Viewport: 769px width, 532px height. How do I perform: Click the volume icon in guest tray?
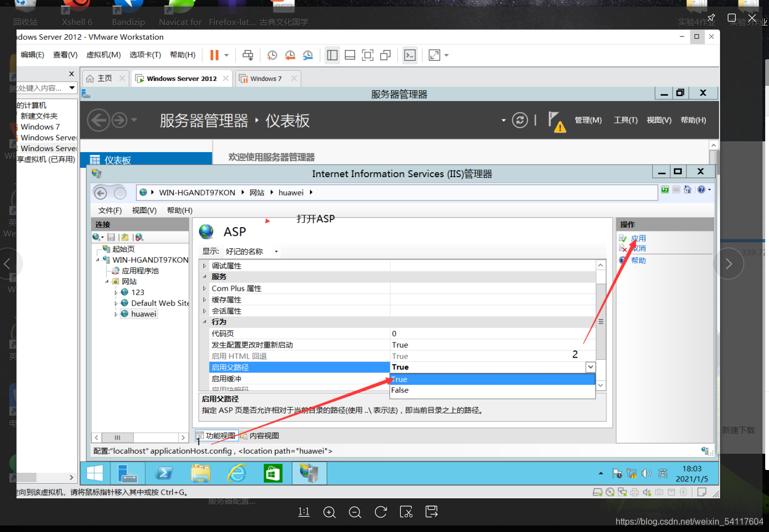click(x=646, y=473)
